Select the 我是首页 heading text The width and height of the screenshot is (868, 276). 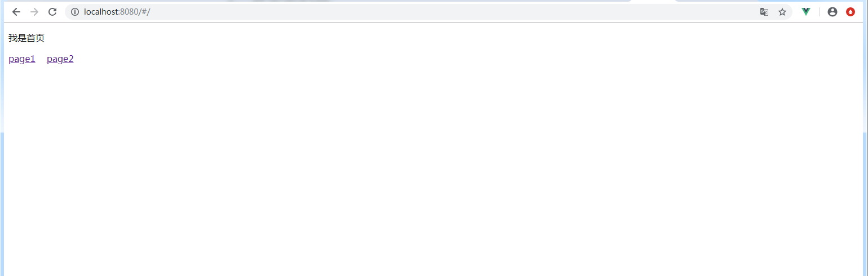(26, 38)
